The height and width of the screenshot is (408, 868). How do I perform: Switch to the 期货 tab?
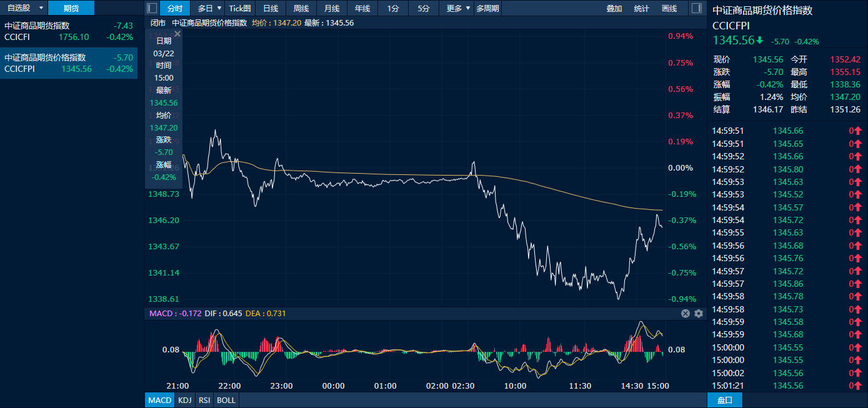(71, 8)
